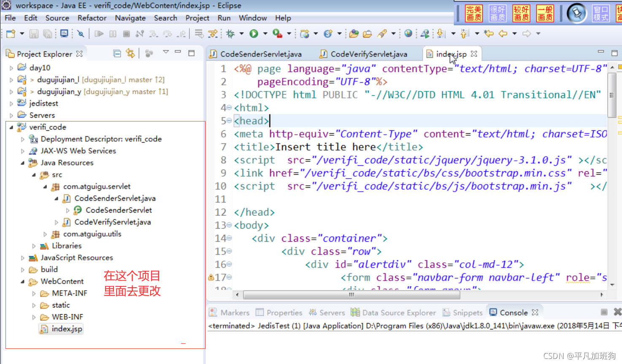622x364 pixels.
Task: Open the Data Source Explorer tab
Action: coord(393,313)
